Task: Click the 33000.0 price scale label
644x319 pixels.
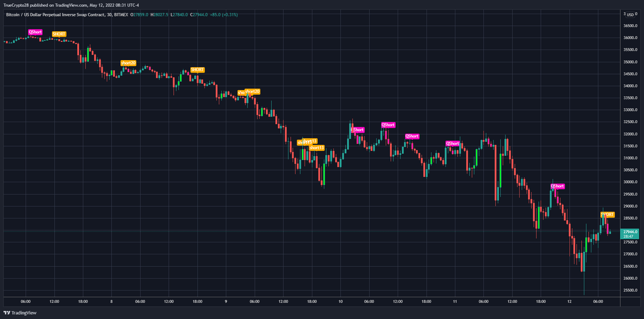Action: [x=630, y=110]
